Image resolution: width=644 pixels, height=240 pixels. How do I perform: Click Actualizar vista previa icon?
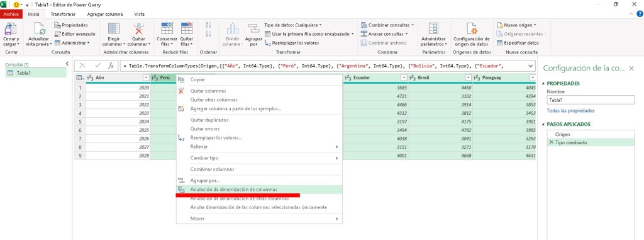(40, 29)
